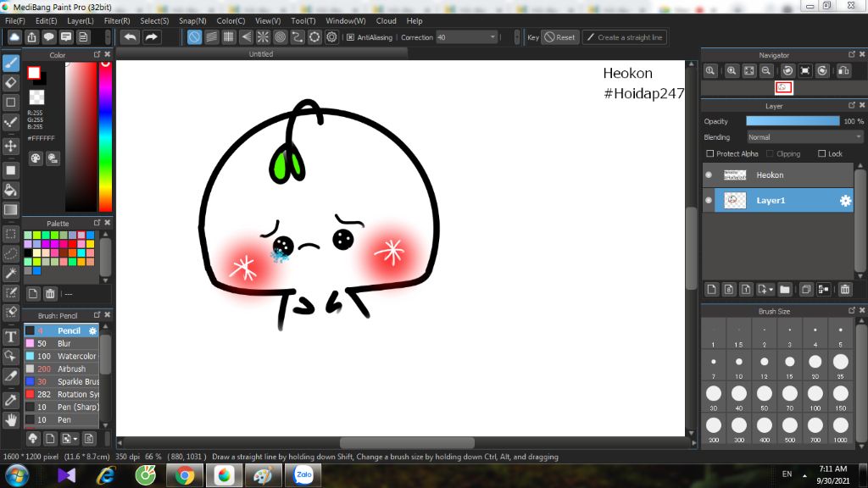Delete the selected palette color
This screenshot has width=868, height=488.
point(50,294)
